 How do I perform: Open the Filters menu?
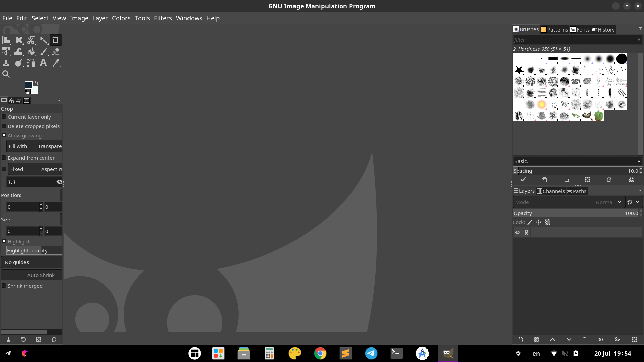point(163,18)
